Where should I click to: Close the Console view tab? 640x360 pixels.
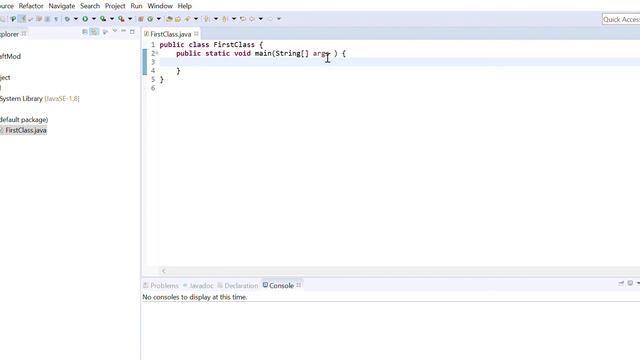pyautogui.click(x=299, y=285)
